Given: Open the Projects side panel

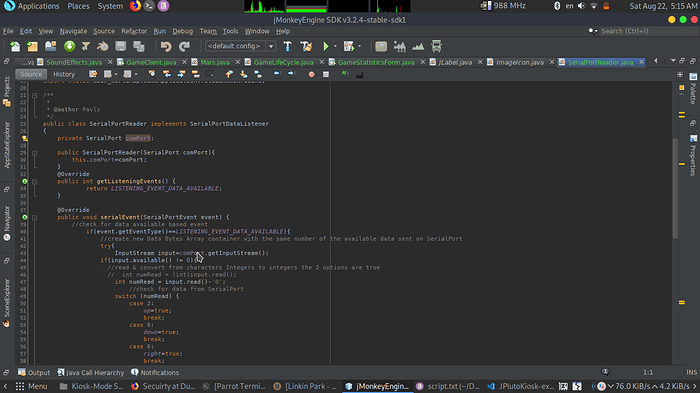Looking at the screenshot, I should click(7, 92).
